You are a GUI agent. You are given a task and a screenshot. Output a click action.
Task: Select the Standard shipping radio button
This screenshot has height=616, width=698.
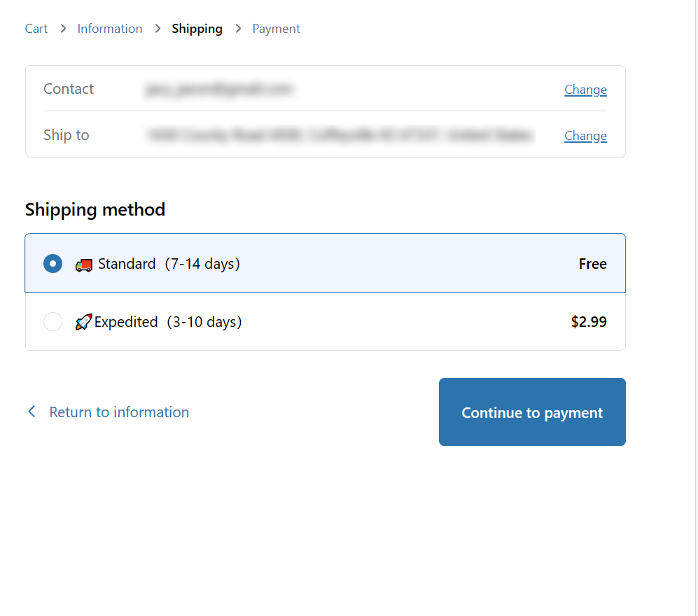(x=53, y=264)
